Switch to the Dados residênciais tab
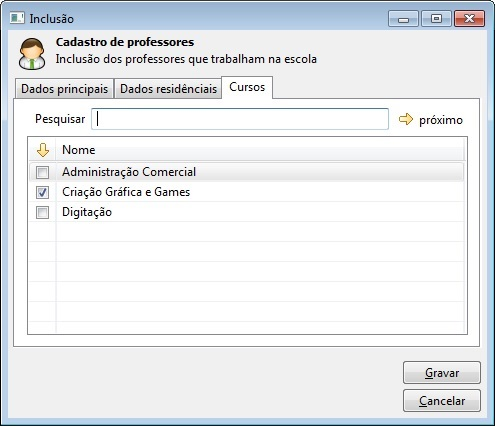 (168, 89)
